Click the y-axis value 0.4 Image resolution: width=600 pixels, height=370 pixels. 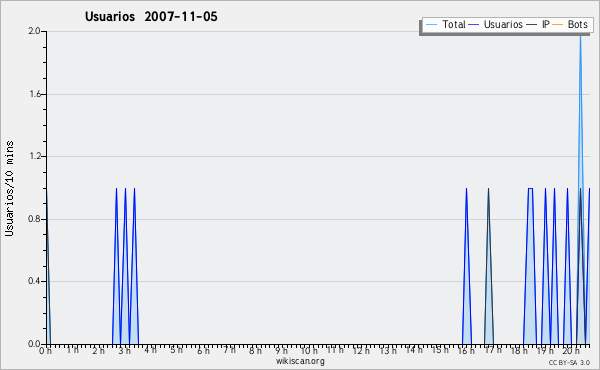point(34,281)
